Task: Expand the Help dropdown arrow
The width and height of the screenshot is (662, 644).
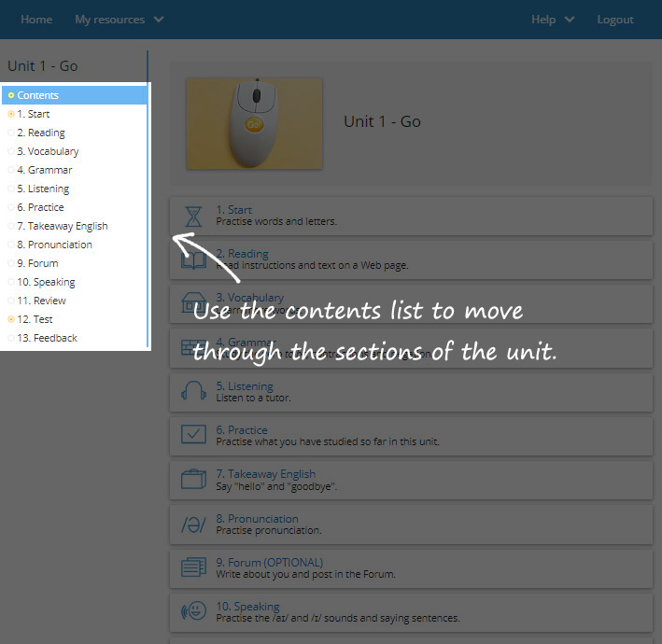Action: (570, 20)
